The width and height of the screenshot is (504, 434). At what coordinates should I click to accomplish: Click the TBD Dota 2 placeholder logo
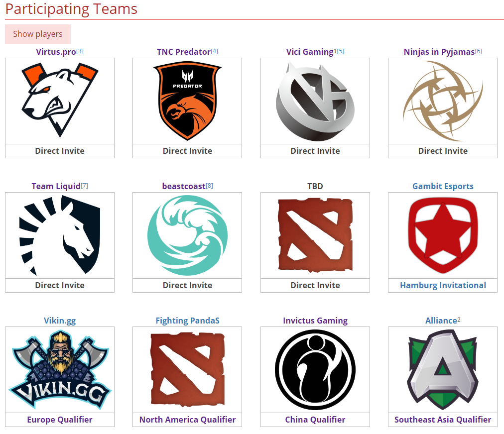click(315, 235)
